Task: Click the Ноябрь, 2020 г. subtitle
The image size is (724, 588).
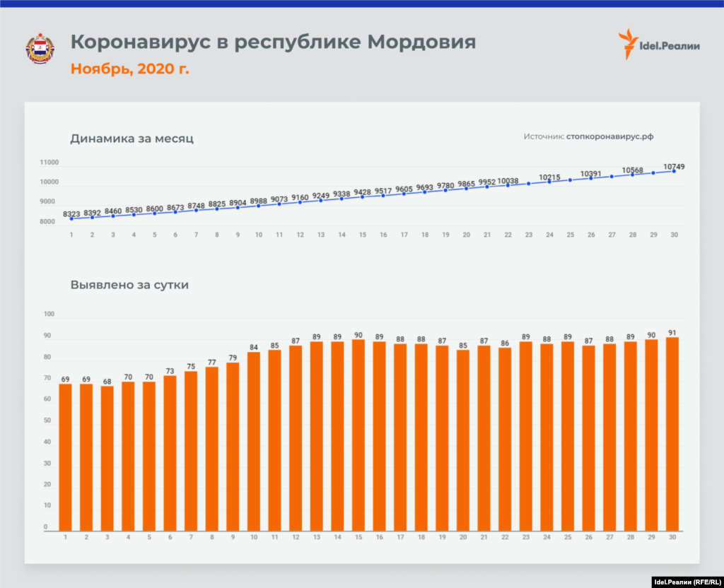Action: (x=129, y=69)
